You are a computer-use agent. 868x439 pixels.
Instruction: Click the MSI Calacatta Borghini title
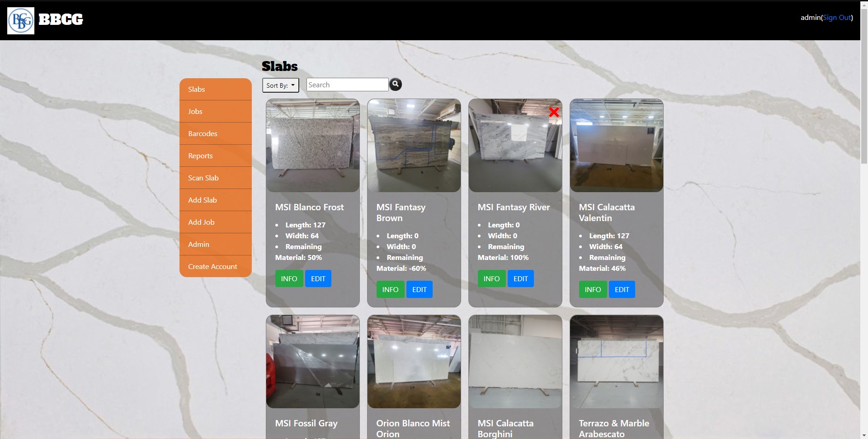505,428
